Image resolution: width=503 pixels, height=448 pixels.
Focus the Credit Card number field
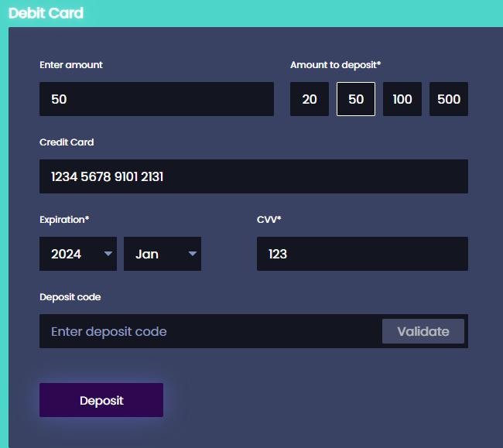254,176
